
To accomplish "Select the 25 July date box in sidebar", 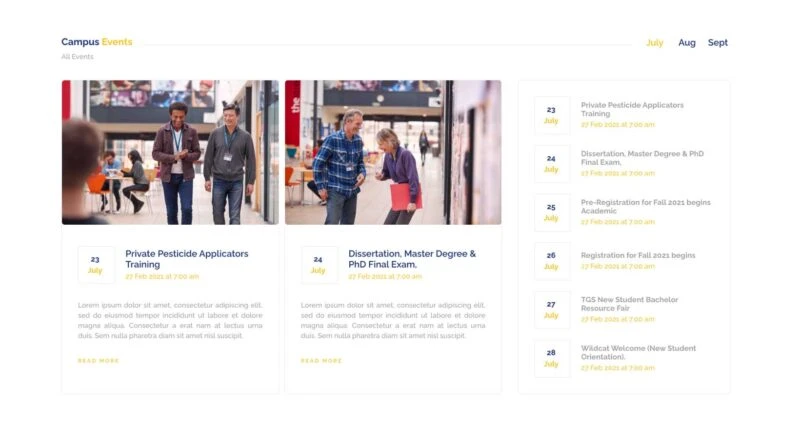I will (551, 212).
